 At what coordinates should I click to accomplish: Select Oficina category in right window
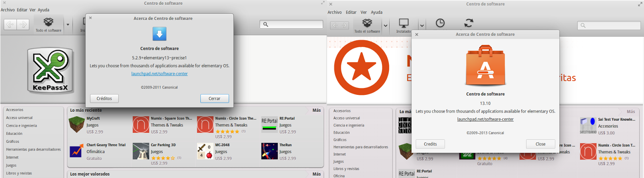pyautogui.click(x=339, y=176)
